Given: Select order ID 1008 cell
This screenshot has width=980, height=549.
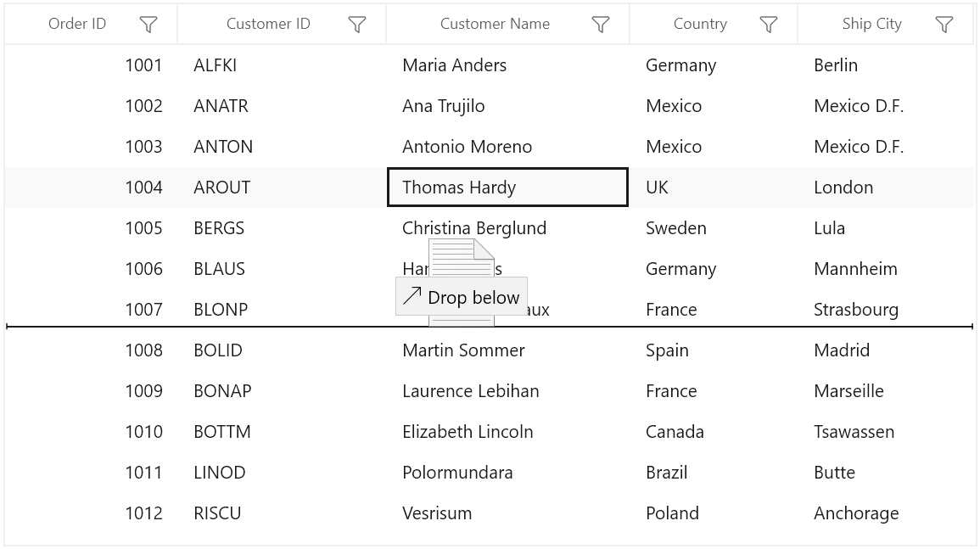Looking at the screenshot, I should pos(92,350).
